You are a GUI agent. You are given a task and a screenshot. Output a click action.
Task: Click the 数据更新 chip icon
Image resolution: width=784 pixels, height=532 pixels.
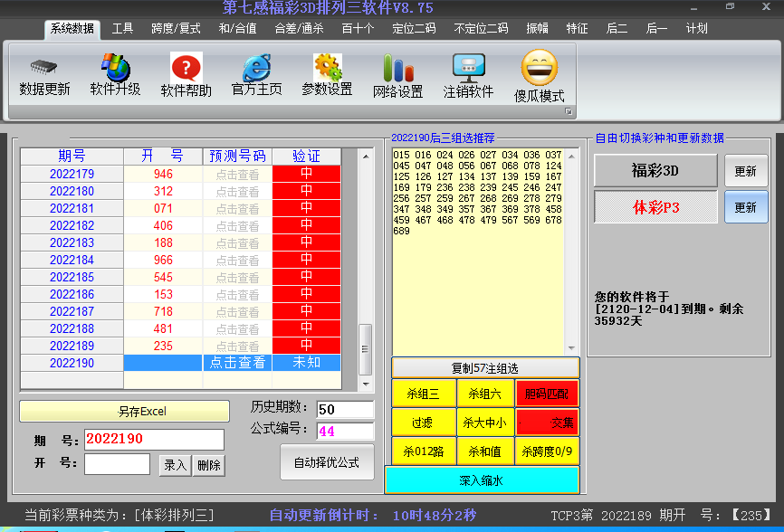44,67
